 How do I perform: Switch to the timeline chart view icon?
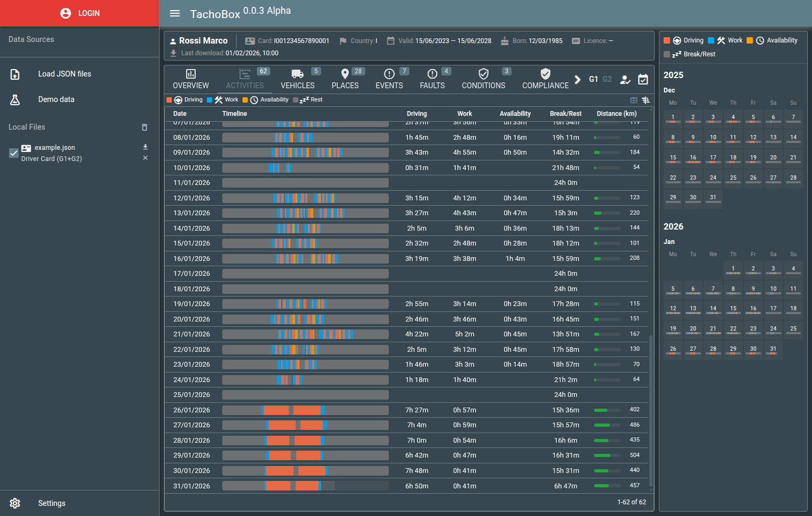click(x=646, y=100)
